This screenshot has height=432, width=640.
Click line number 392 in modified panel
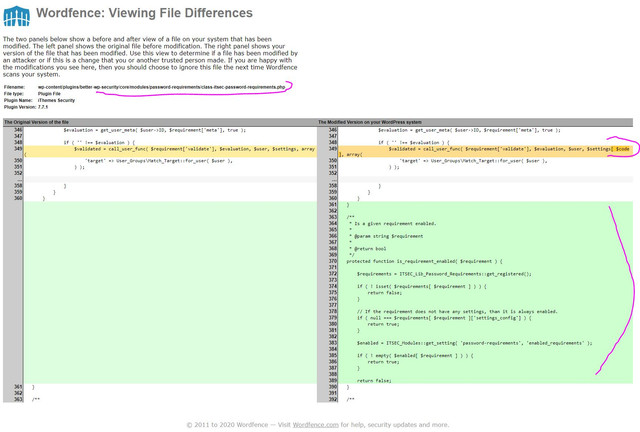pos(333,399)
